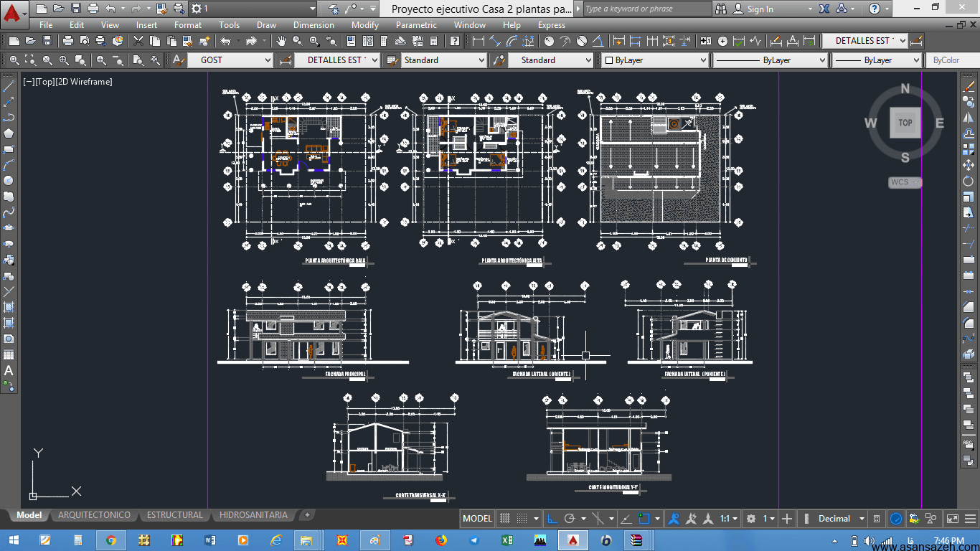The width and height of the screenshot is (980, 551).
Task: Open the ByLayer color control swatch
Action: coord(654,60)
